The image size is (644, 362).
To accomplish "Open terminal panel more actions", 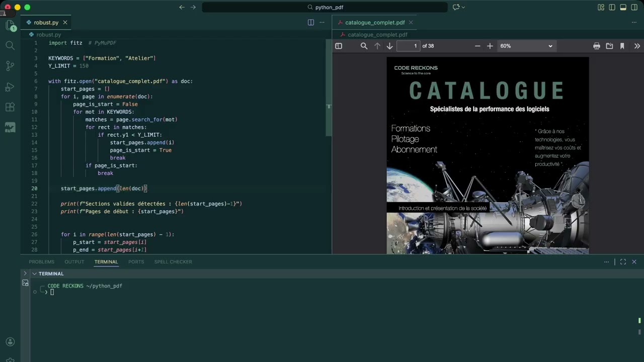I will (606, 261).
